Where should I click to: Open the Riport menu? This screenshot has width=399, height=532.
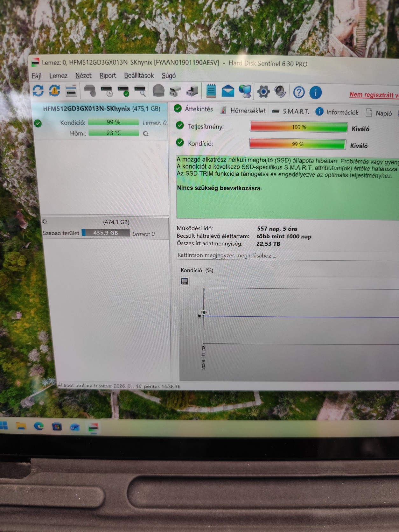tap(108, 76)
